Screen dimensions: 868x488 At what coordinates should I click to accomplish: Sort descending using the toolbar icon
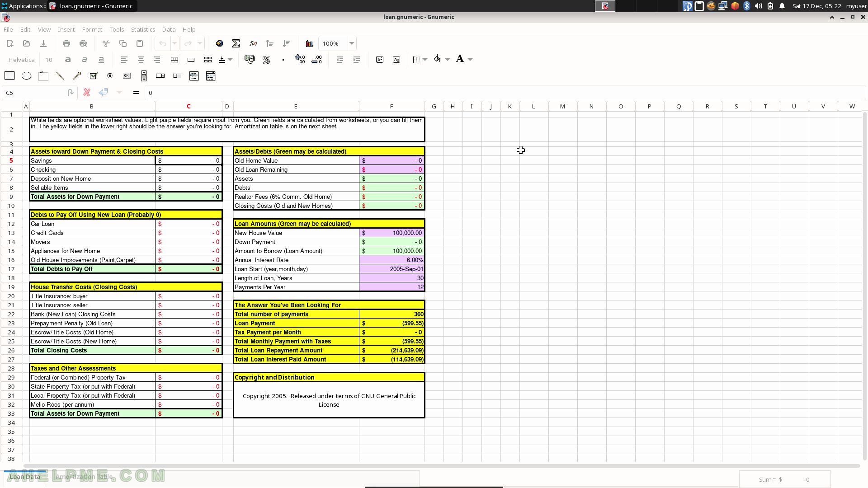(x=287, y=43)
